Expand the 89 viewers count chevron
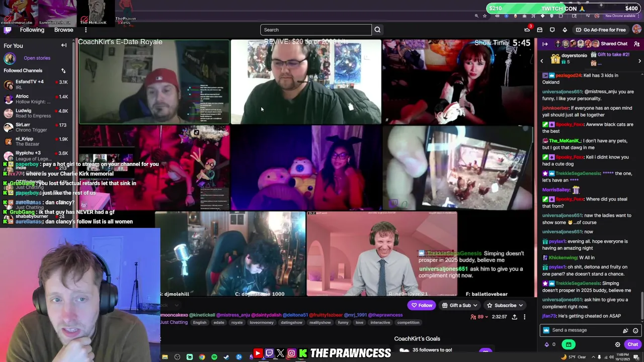Image resolution: width=644 pixels, height=362 pixels. [x=486, y=317]
